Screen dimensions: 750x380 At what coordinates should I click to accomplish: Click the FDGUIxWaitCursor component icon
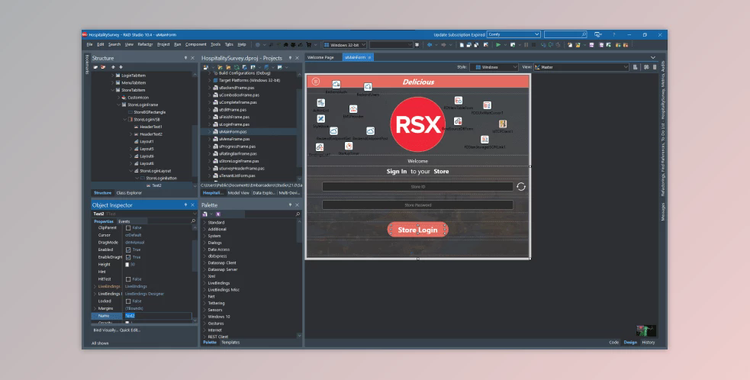487,105
